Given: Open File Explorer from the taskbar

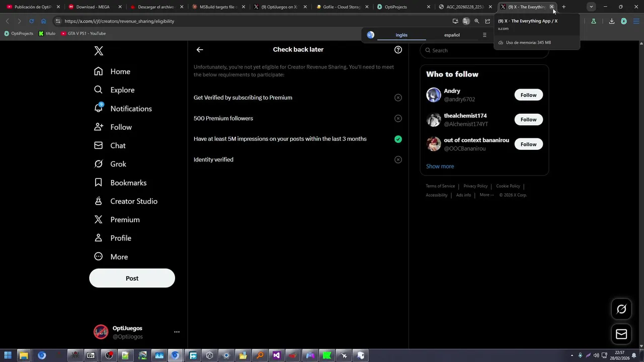Looking at the screenshot, I should coord(24,355).
